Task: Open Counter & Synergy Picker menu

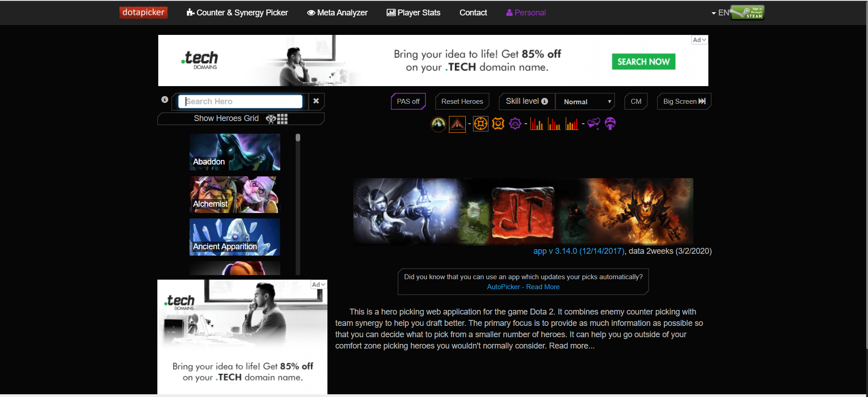Action: point(237,13)
